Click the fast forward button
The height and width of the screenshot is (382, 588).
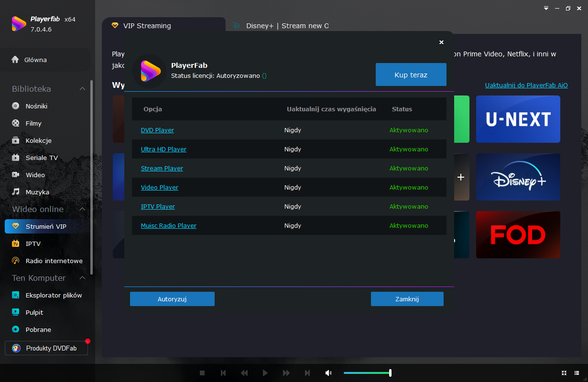pyautogui.click(x=286, y=373)
